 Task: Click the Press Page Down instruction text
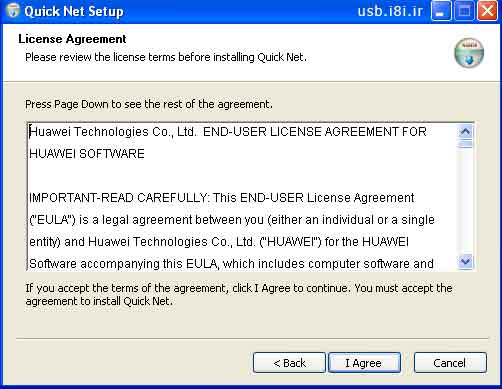coord(149,104)
